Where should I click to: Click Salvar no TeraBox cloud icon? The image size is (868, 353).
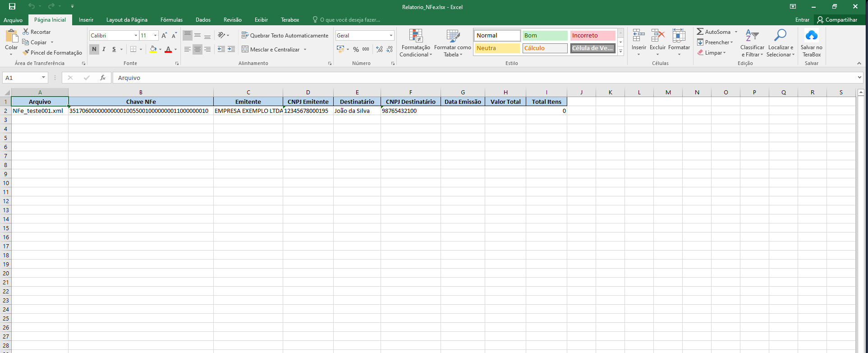(811, 35)
